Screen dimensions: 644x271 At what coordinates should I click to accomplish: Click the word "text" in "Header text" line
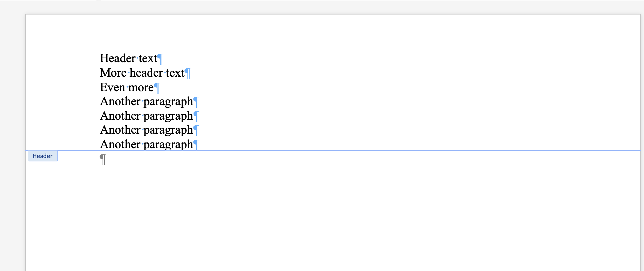point(148,58)
